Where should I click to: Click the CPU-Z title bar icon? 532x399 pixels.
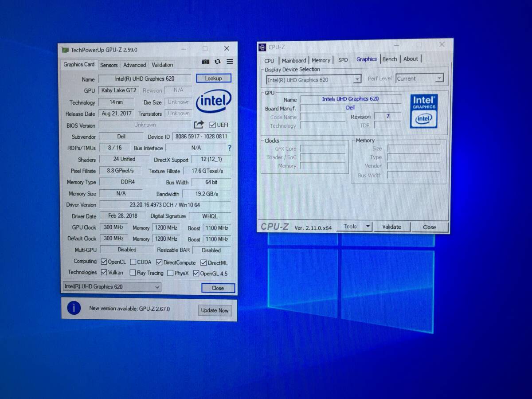262,47
